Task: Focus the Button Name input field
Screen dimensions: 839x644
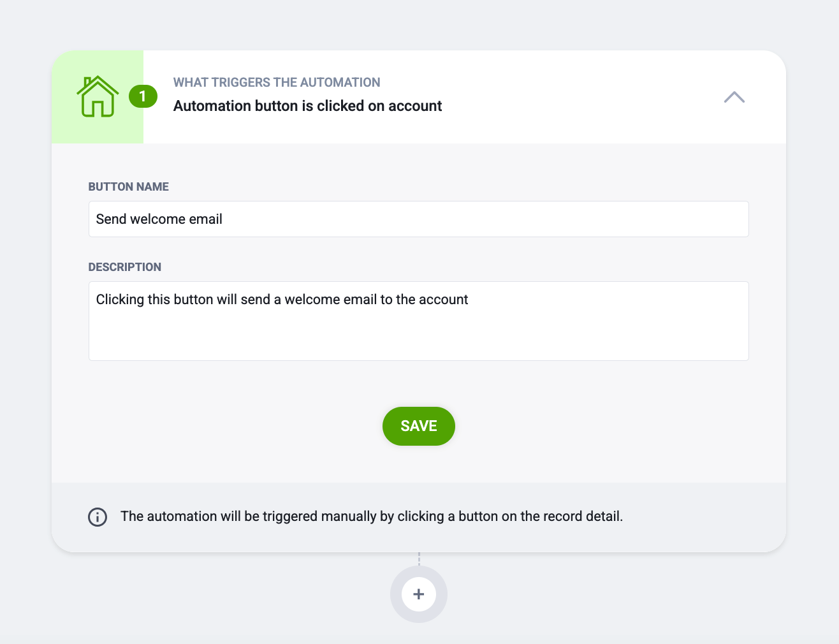Action: pyautogui.click(x=419, y=219)
